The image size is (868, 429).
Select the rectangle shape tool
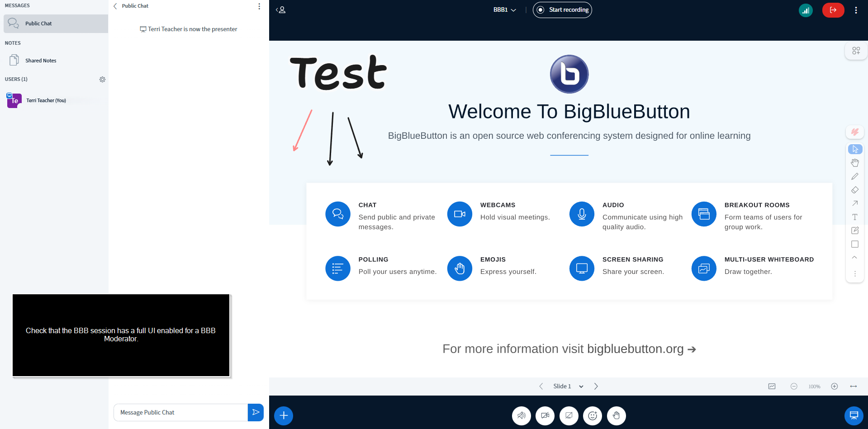pos(855,244)
